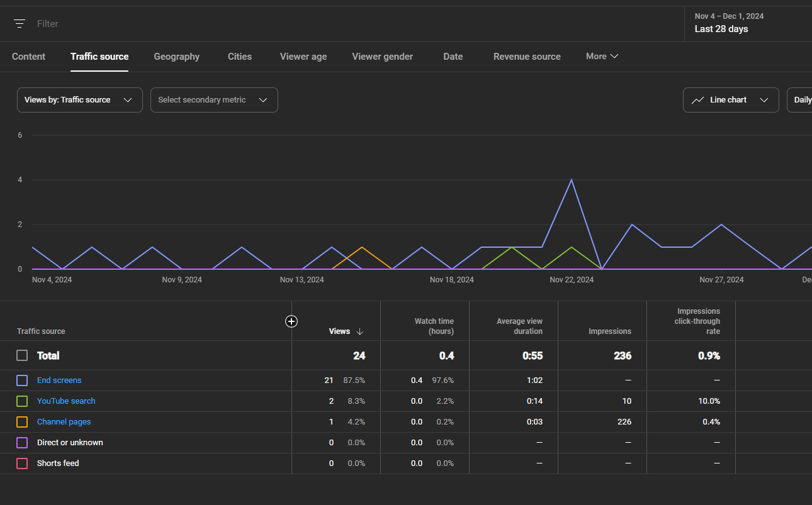Open the YouTube search traffic source link
Image resolution: width=812 pixels, height=505 pixels.
pyautogui.click(x=66, y=401)
